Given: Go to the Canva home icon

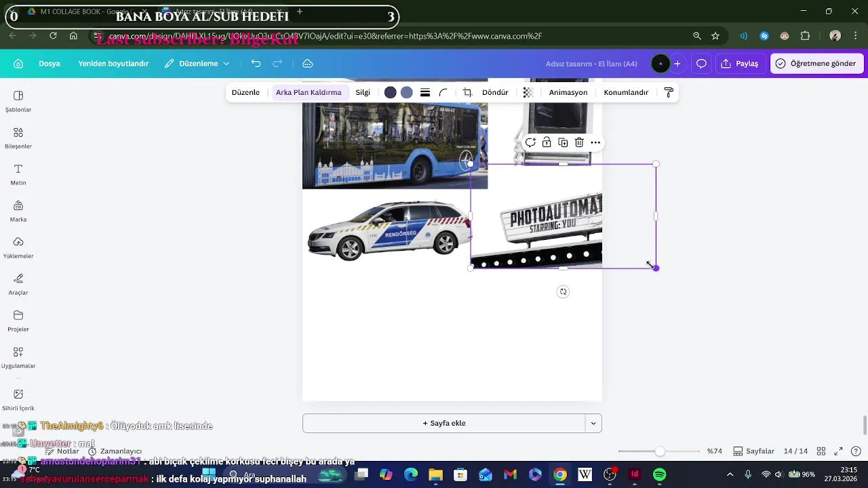Looking at the screenshot, I should tap(18, 64).
